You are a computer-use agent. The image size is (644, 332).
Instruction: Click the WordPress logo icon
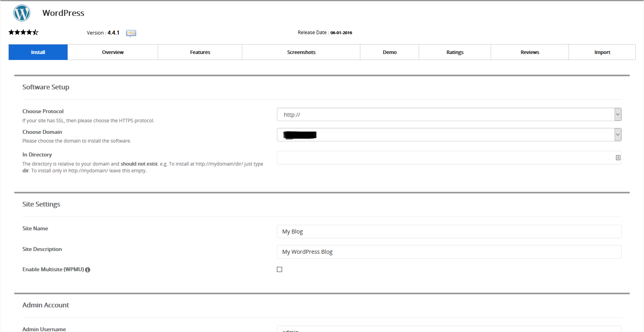tap(22, 13)
